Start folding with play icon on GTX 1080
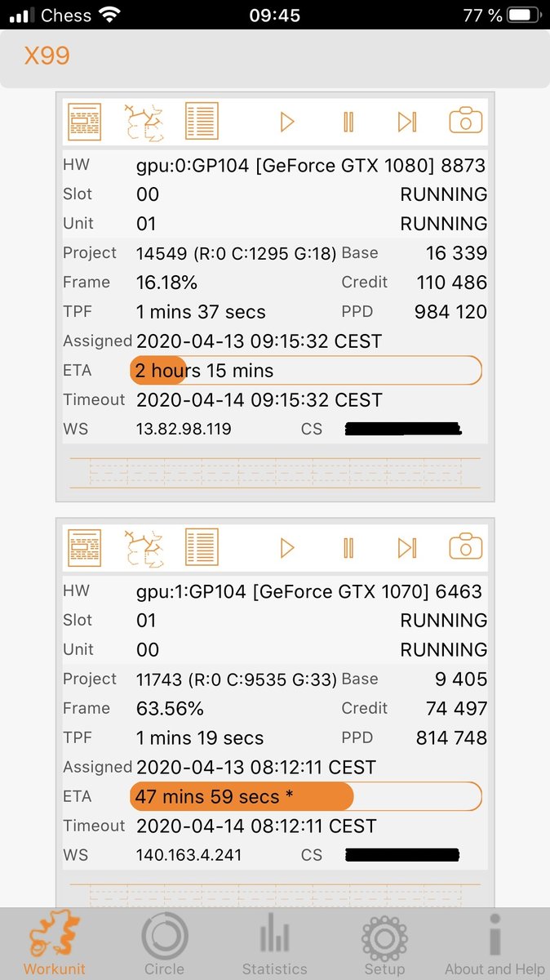Screen dimensions: 550x980 [286, 122]
